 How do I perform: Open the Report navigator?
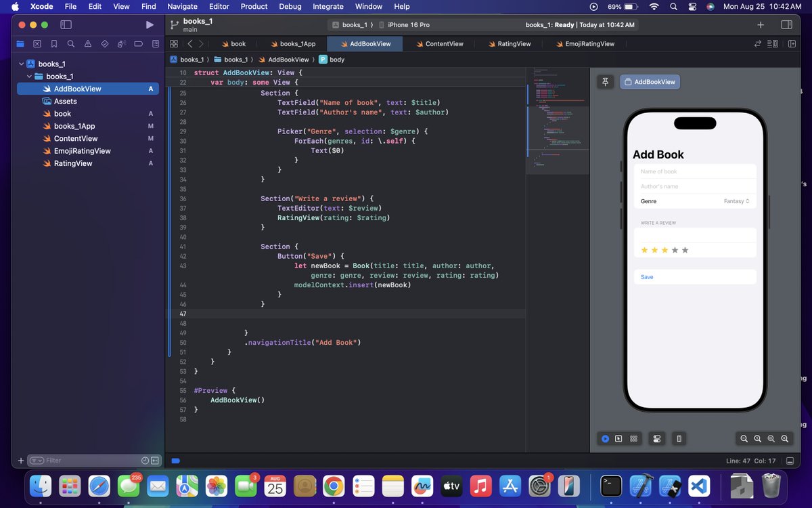coord(156,43)
